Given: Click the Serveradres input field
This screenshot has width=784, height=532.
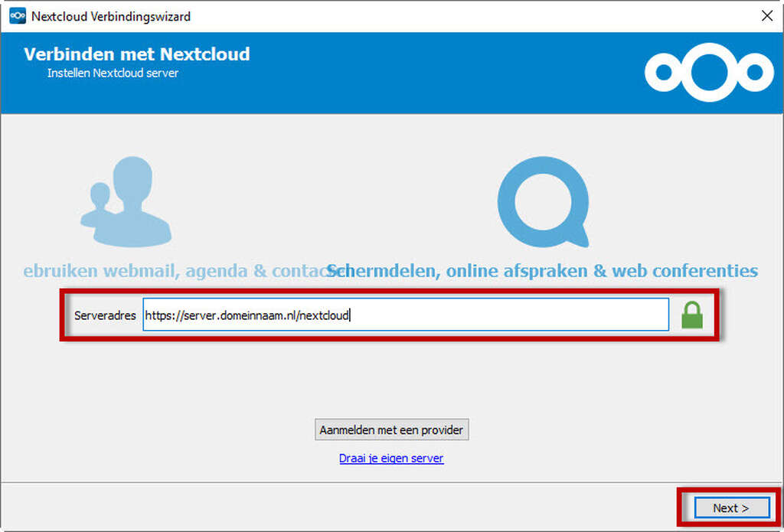Looking at the screenshot, I should [x=406, y=315].
